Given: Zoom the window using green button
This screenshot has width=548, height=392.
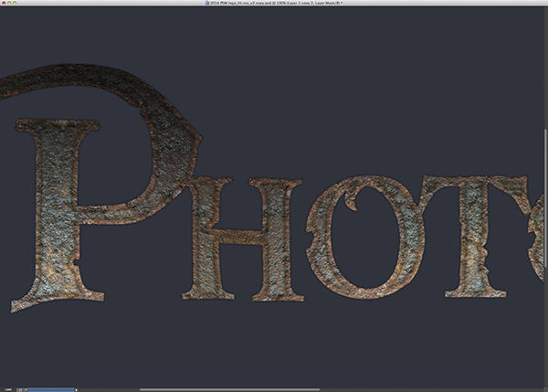Looking at the screenshot, I should point(15,3).
